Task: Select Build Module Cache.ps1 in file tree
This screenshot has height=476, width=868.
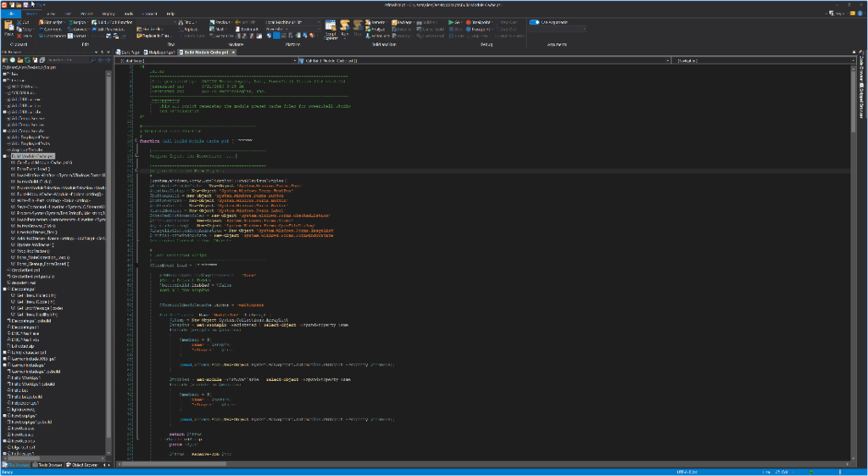Action: 32,156
